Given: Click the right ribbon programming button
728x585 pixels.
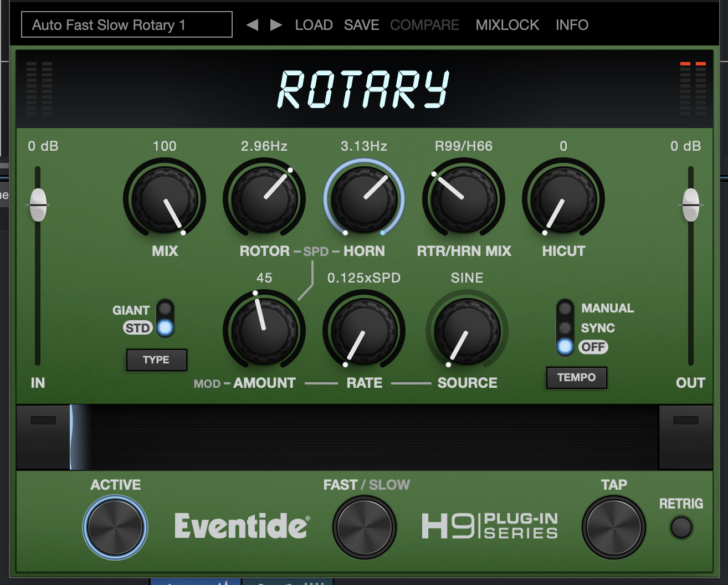Looking at the screenshot, I should (685, 437).
